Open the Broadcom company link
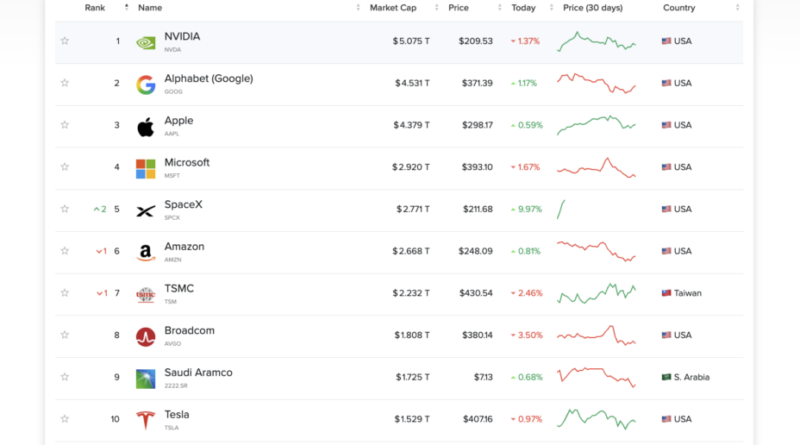Viewport: 800px width, 445px height. (x=189, y=330)
